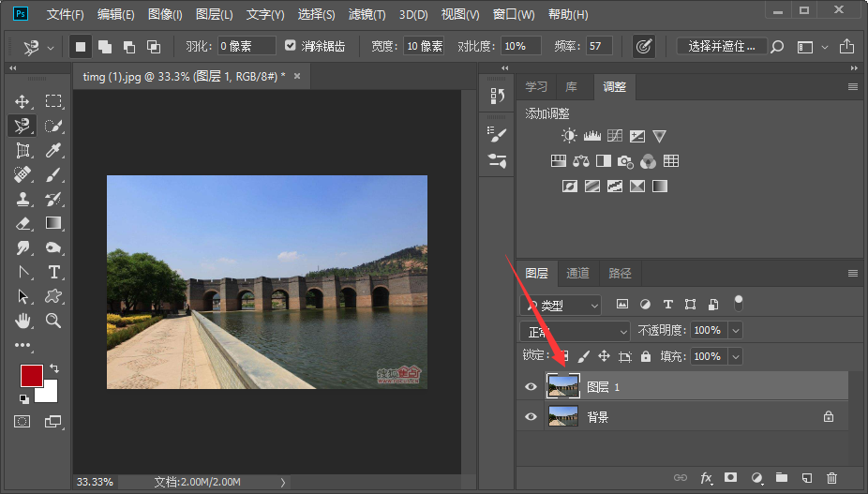Close the timg (1).jpg document tab

[x=297, y=77]
